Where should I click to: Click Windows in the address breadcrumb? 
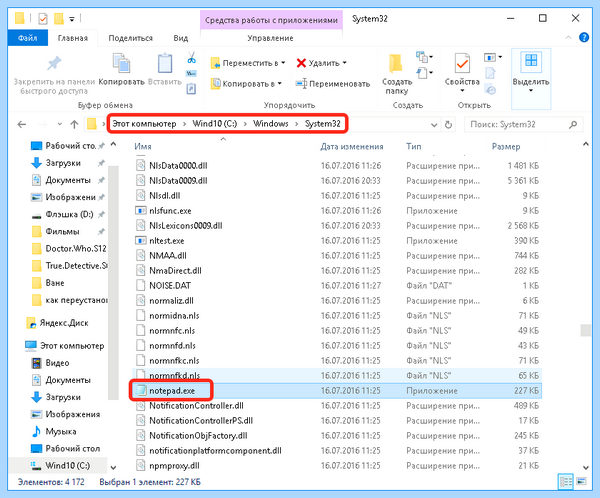271,124
